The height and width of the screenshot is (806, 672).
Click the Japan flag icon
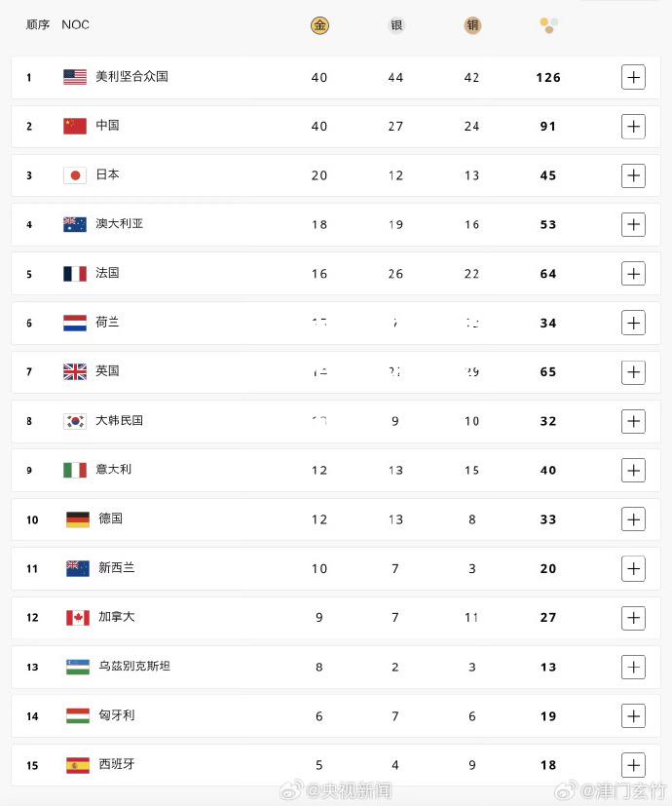pos(75,175)
